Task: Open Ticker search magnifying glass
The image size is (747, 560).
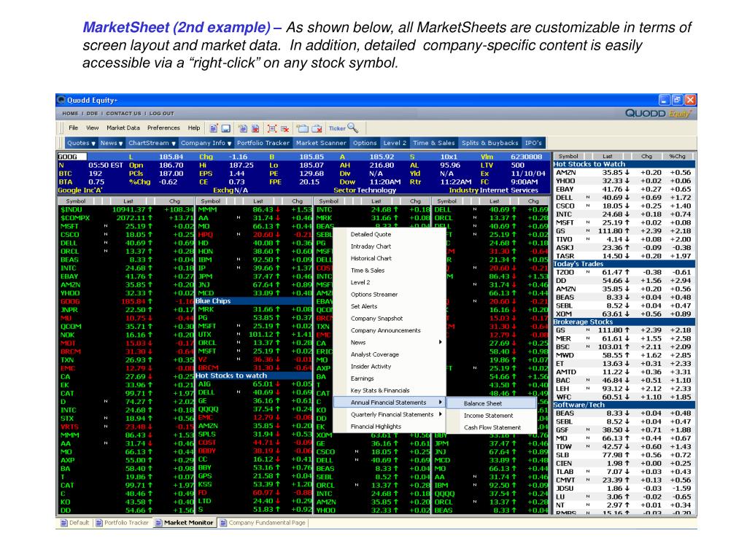Action: 352,128
